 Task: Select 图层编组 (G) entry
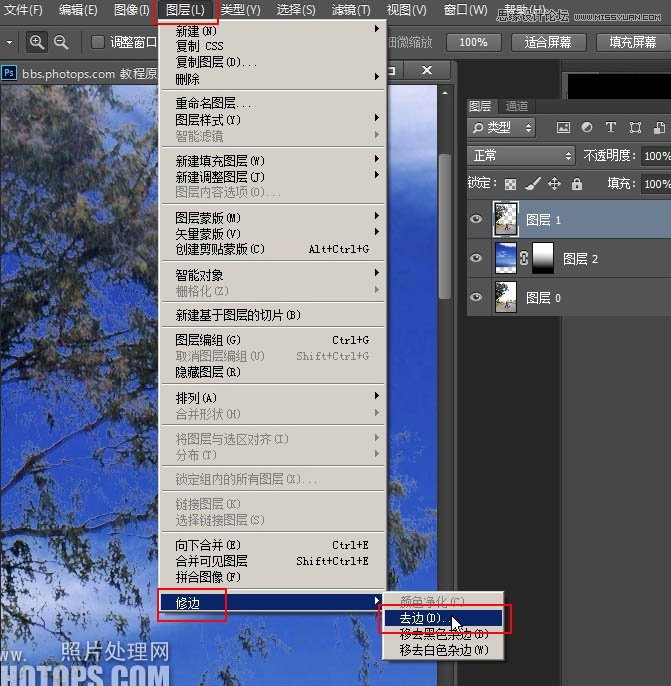coord(274,340)
